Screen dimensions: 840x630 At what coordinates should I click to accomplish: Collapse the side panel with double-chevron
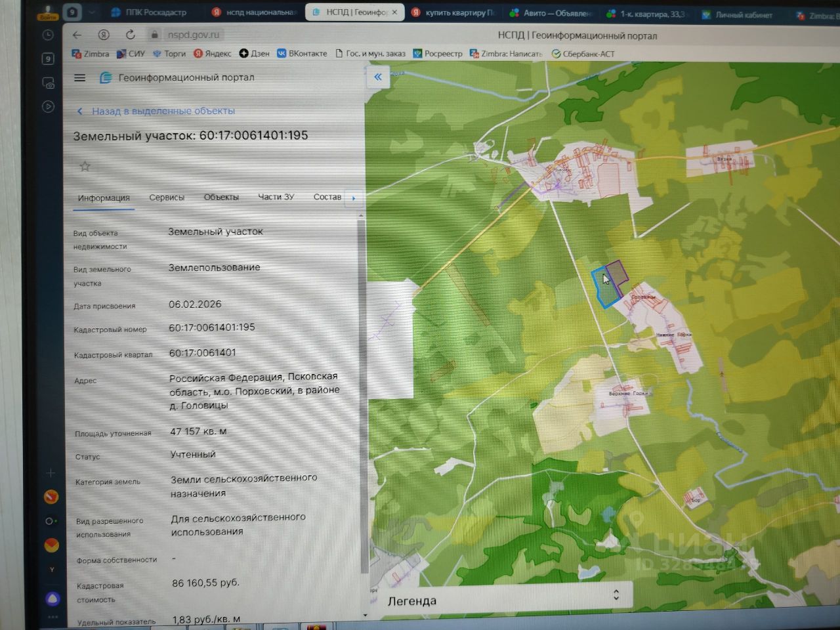(x=378, y=77)
